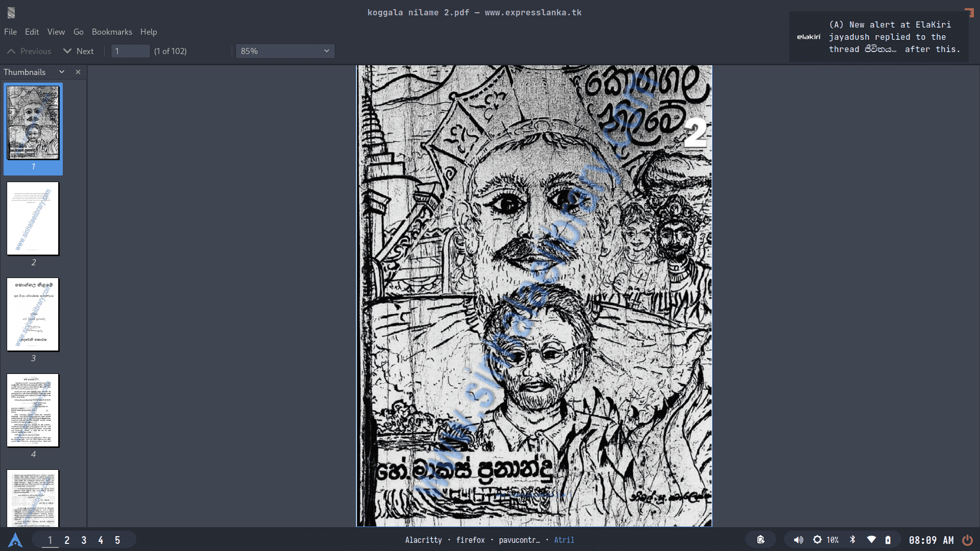The height and width of the screenshot is (551, 980).
Task: Open the Bookmarks menu
Action: [112, 32]
